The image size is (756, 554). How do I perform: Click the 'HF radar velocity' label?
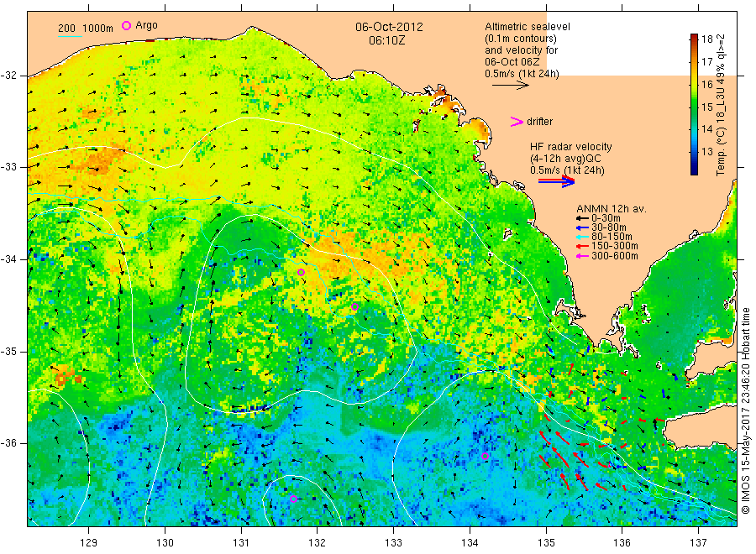[x=570, y=147]
